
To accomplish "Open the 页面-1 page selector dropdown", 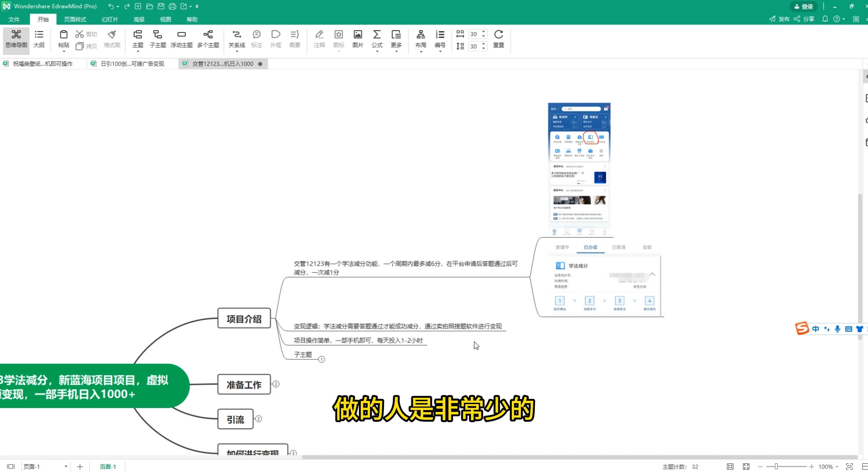I will coord(67,466).
